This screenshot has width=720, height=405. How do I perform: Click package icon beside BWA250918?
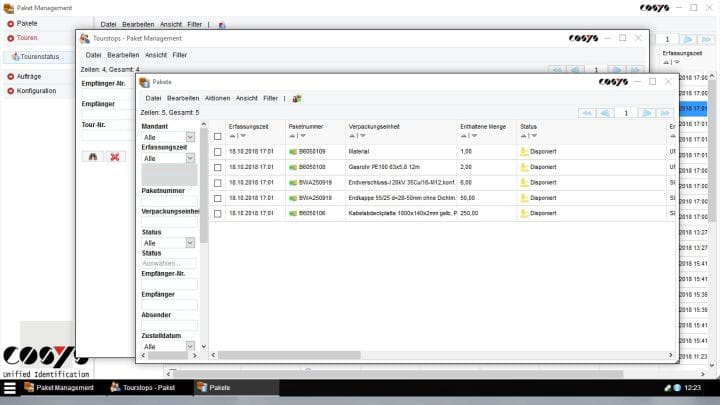coord(293,198)
